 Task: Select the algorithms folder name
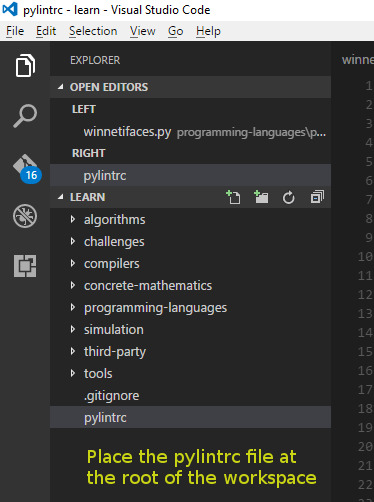[114, 220]
